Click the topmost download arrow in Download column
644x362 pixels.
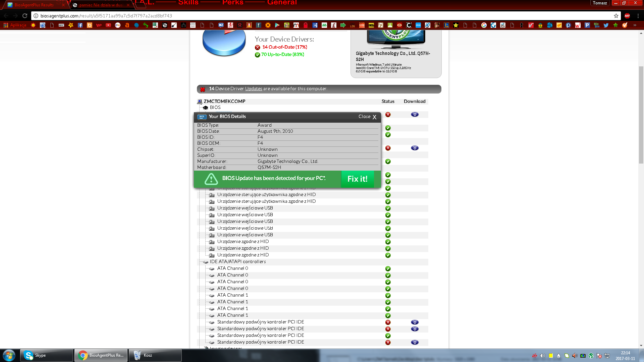click(x=415, y=115)
